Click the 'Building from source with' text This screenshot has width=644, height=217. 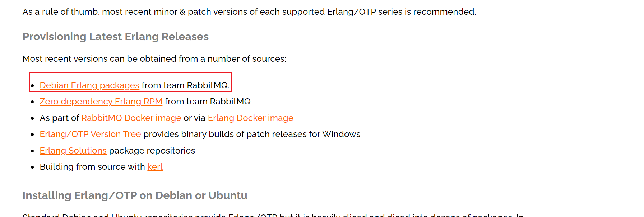[x=92, y=167]
